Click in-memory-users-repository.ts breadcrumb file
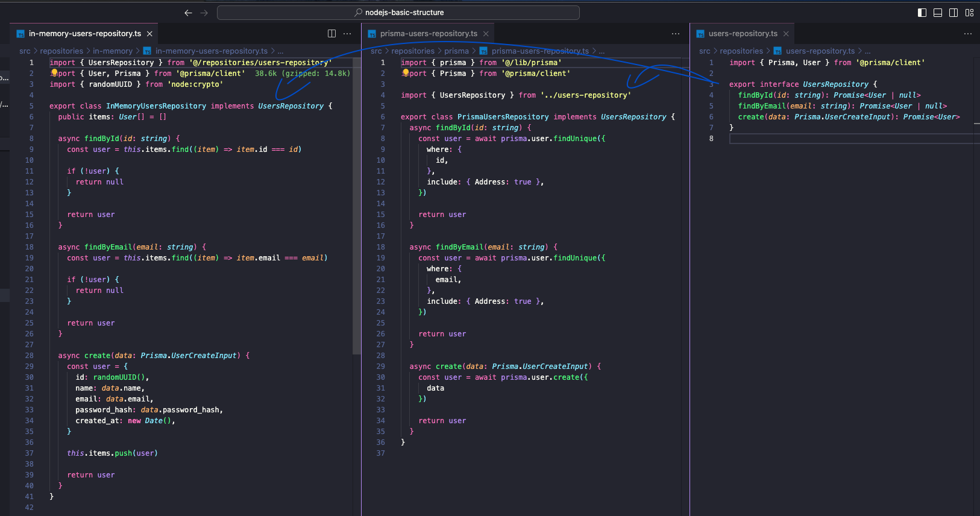980x516 pixels. [x=212, y=51]
